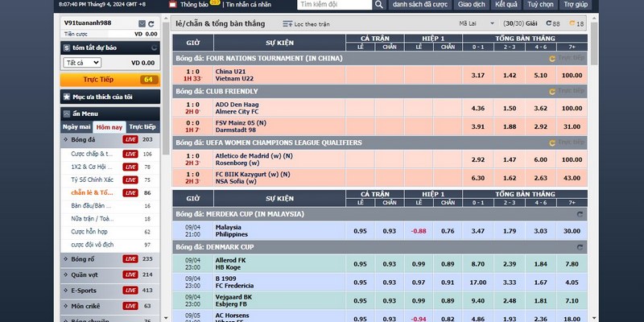Image resolution: width=644 pixels, height=322 pixels.
Task: Open Trợ giúp menu
Action: click(576, 5)
